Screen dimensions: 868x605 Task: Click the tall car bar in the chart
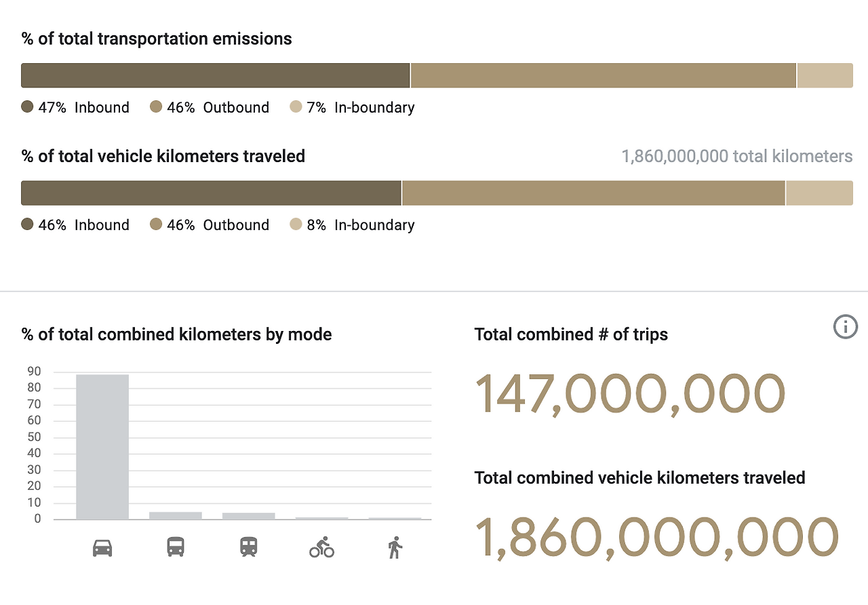pos(102,446)
